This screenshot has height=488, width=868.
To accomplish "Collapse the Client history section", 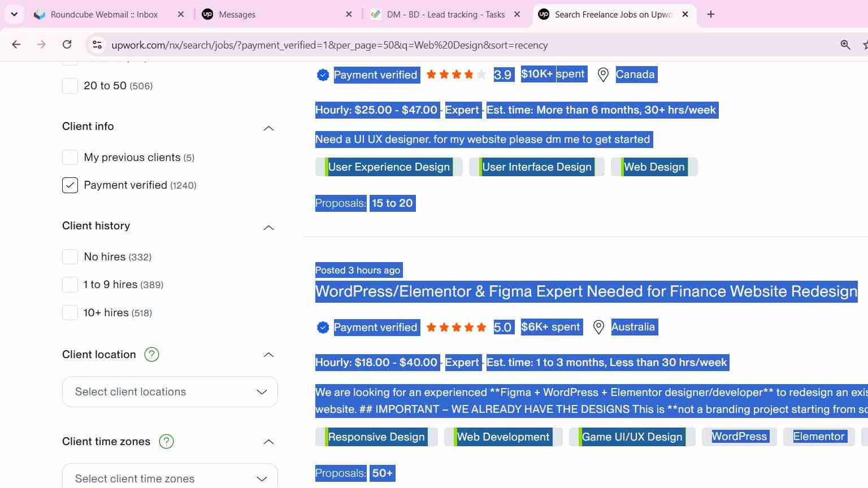I will (268, 228).
